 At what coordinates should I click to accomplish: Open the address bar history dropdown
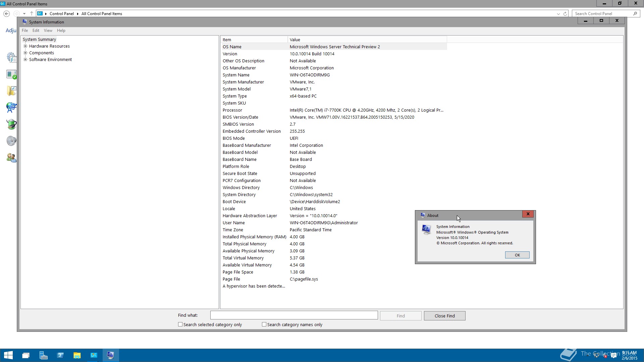click(558, 14)
